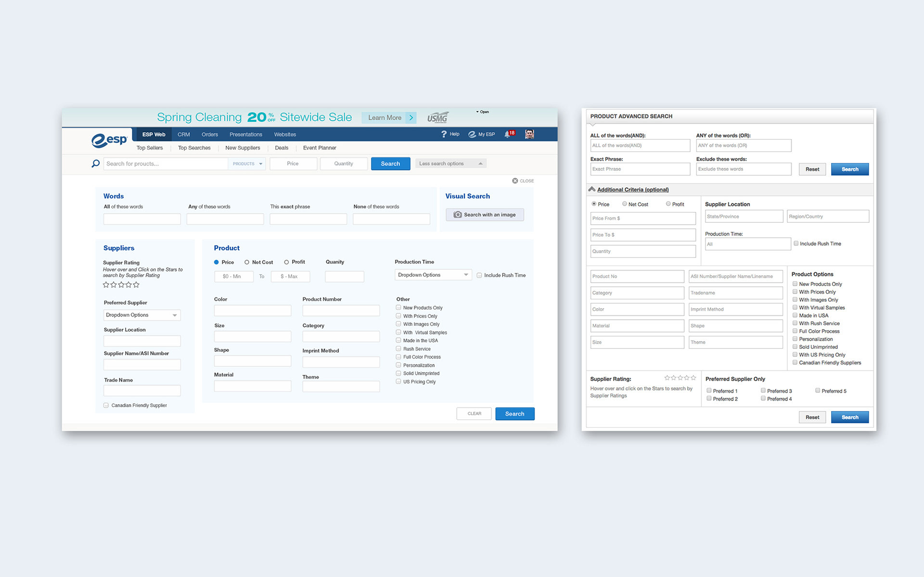Click the supplier rating stars in Suppliers panel
This screenshot has width=924, height=577.
121,285
